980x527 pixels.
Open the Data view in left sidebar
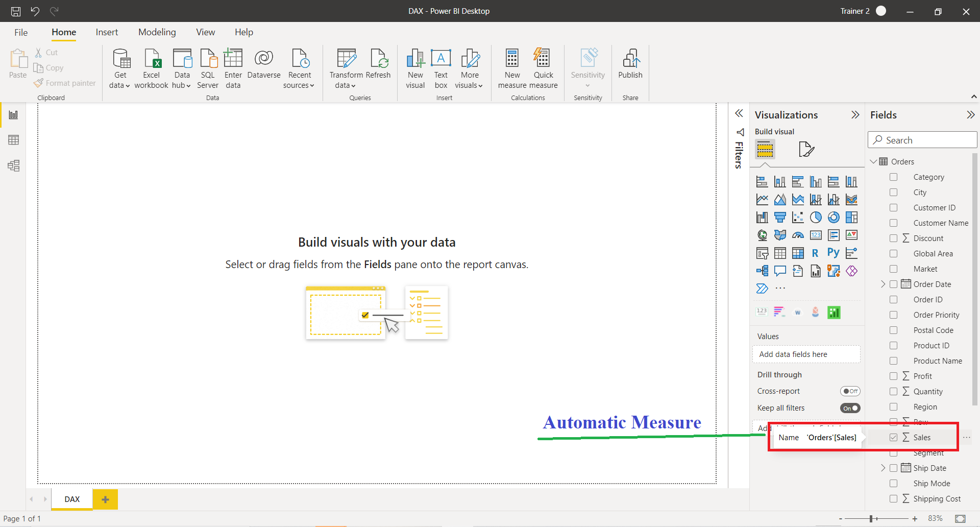(x=14, y=140)
